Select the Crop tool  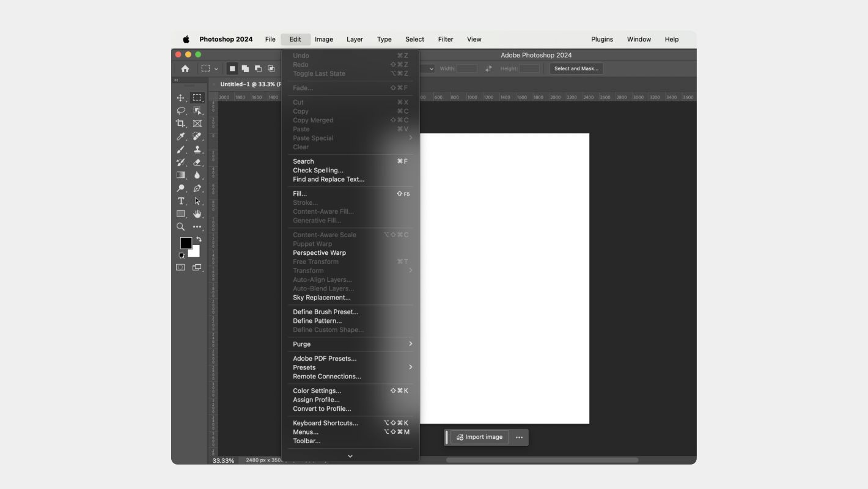[180, 123]
